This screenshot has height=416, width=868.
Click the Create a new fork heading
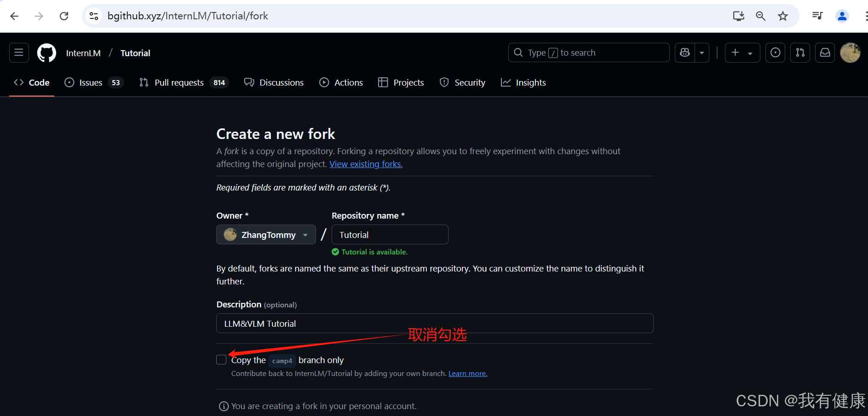(x=276, y=134)
